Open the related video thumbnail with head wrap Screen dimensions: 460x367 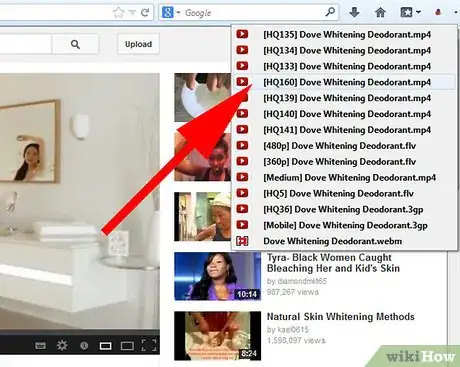(203, 217)
